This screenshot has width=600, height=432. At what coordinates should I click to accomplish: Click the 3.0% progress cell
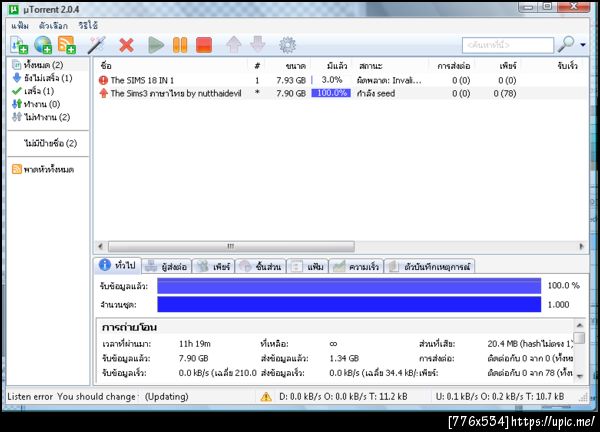pos(331,80)
